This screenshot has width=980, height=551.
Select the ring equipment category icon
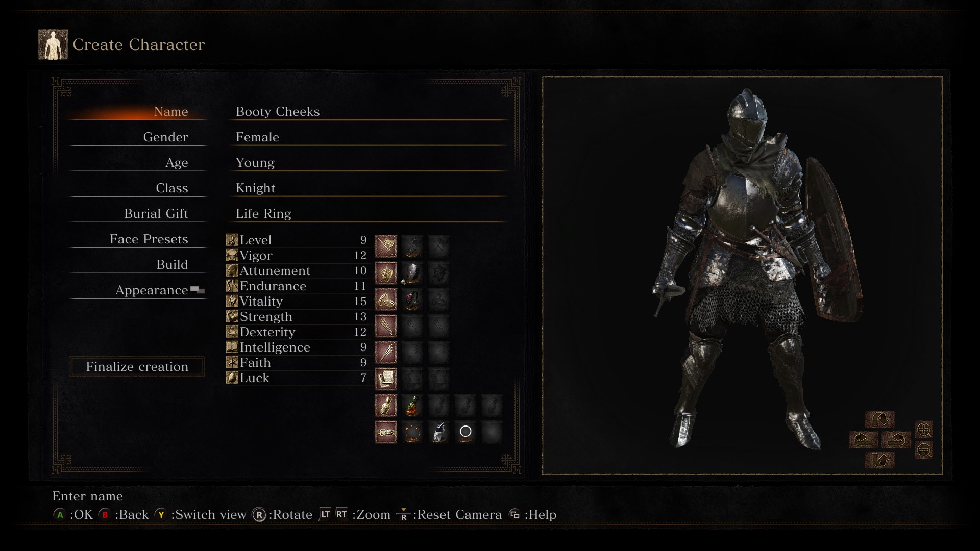point(386,300)
